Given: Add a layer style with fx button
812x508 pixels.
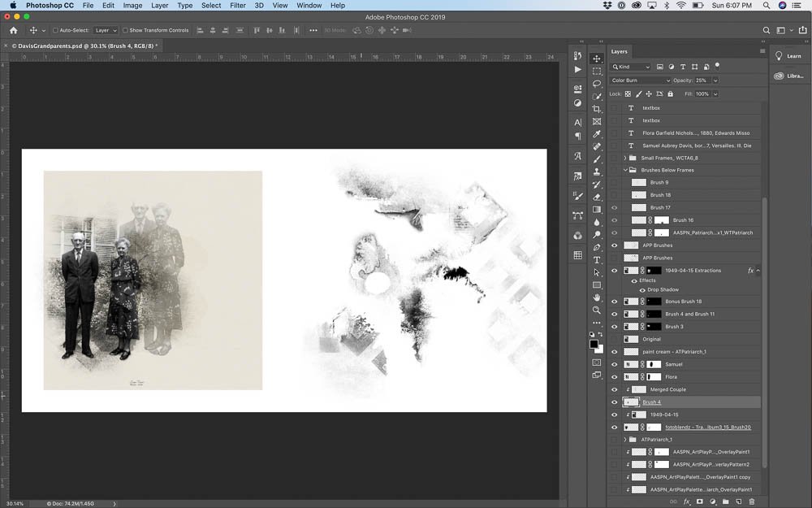Looking at the screenshot, I should point(687,501).
